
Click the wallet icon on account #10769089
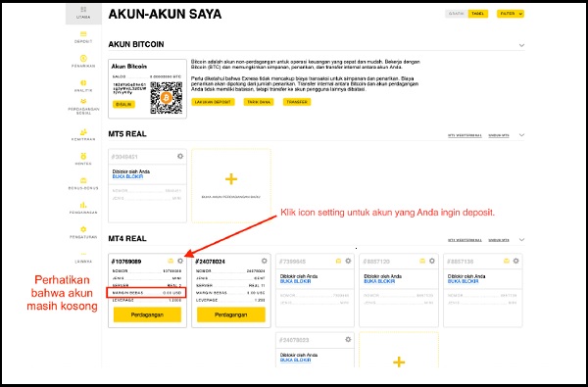pos(171,261)
